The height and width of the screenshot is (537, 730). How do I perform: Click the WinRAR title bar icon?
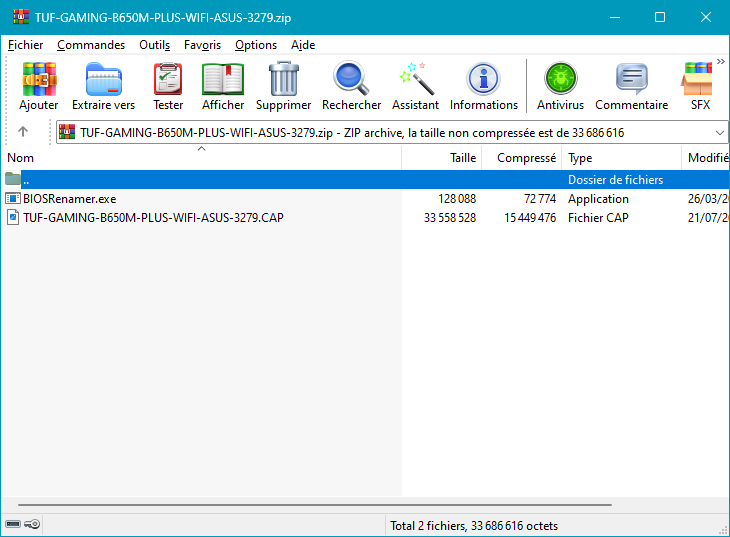(x=21, y=17)
